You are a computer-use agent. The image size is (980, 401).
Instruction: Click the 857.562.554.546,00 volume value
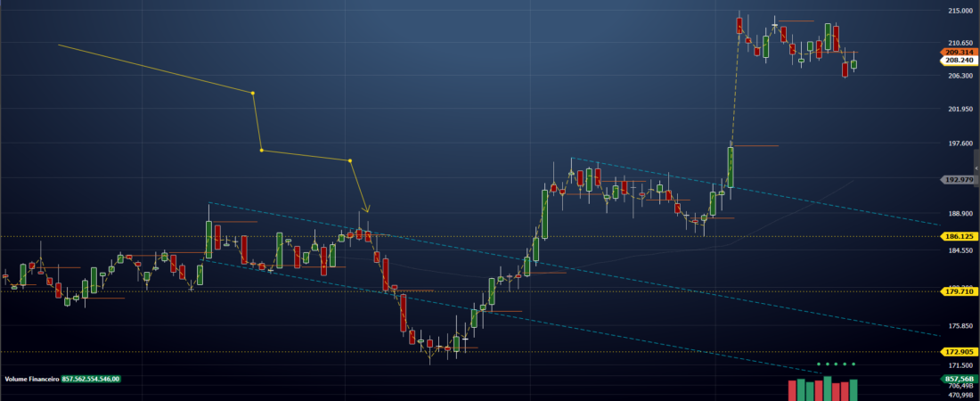pos(90,379)
